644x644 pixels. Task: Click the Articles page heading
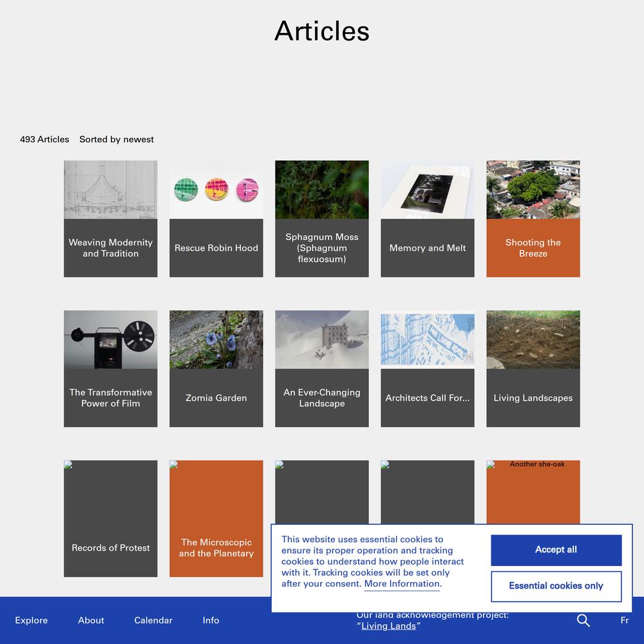click(321, 31)
